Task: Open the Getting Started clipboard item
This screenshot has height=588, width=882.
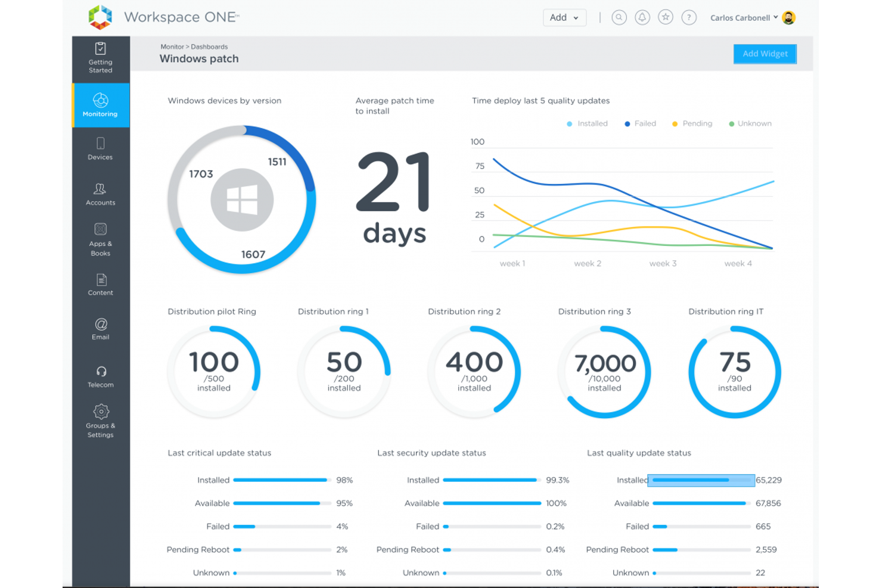Action: [x=100, y=58]
